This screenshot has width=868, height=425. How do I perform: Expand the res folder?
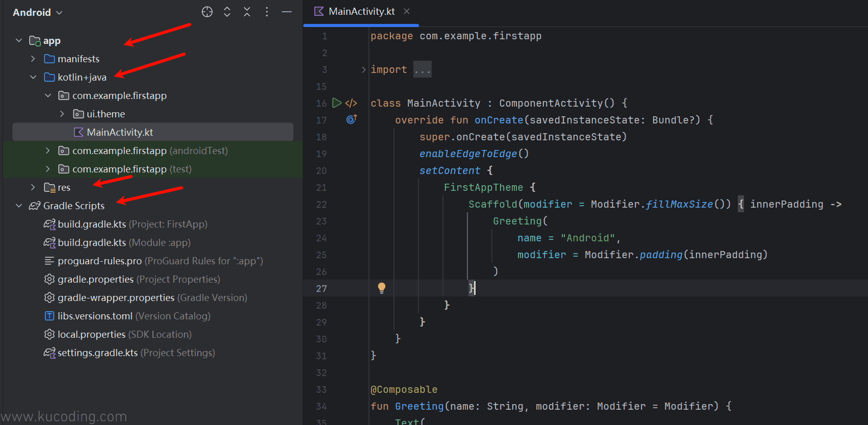33,187
